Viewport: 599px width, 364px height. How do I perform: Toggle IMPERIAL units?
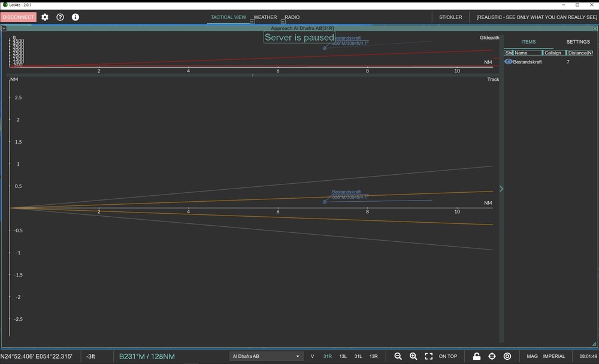point(554,356)
